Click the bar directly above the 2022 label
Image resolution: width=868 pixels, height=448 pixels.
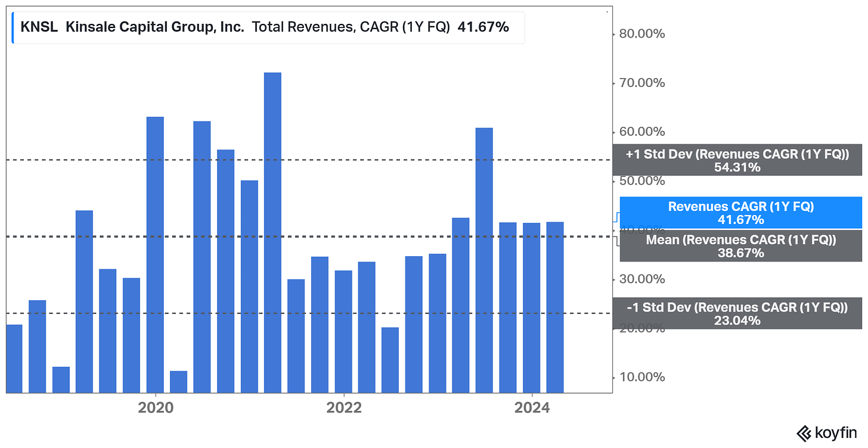pyautogui.click(x=343, y=332)
